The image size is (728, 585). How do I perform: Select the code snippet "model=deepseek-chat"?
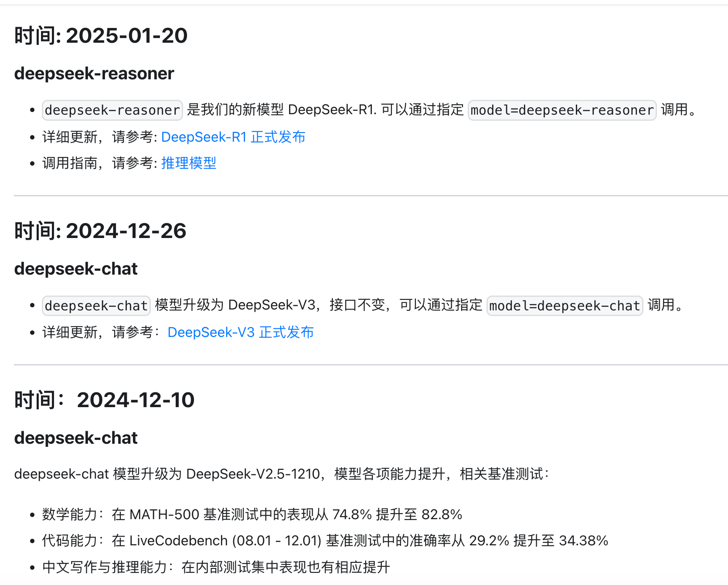pyautogui.click(x=565, y=305)
